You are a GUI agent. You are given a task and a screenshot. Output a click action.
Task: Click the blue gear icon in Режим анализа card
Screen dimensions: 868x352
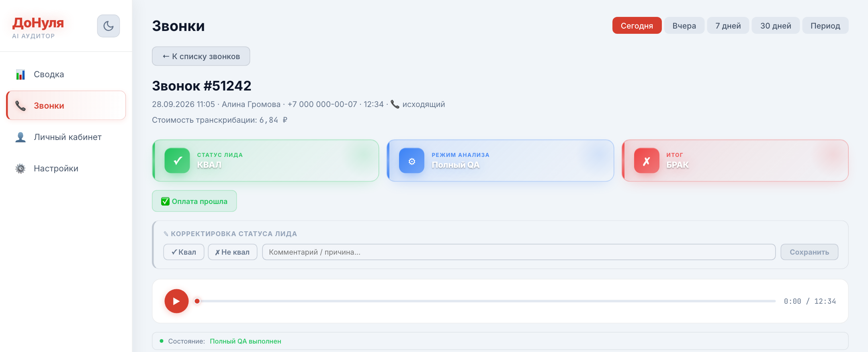411,161
